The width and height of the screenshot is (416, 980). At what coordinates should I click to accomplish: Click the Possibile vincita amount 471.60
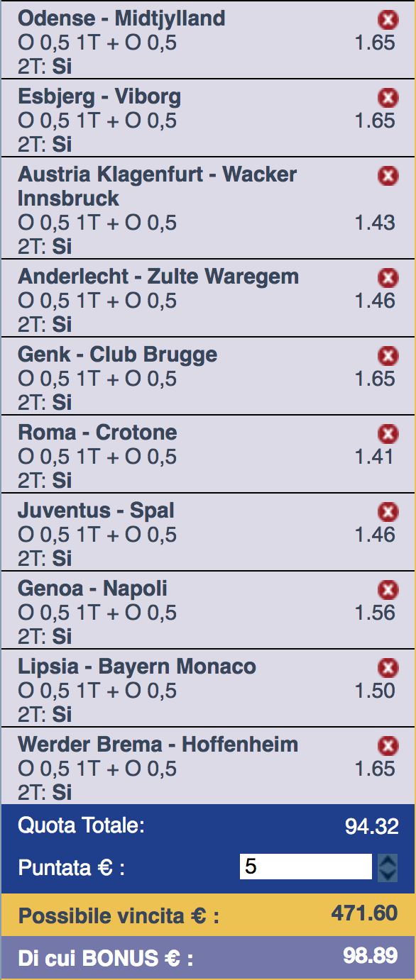(x=364, y=913)
